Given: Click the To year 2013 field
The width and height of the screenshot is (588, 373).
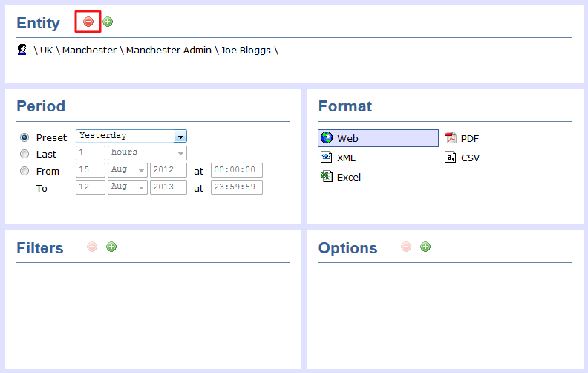Looking at the screenshot, I should [x=168, y=187].
